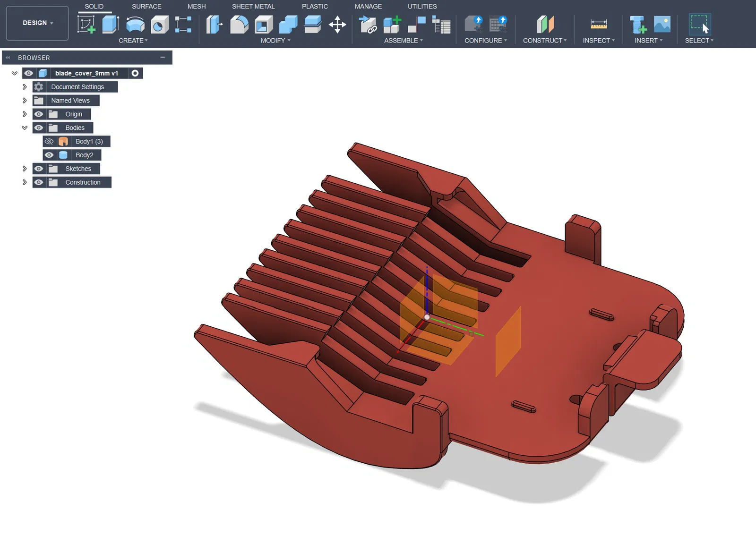Click the Fillet tool in Modify
The width and height of the screenshot is (756, 544).
[239, 24]
